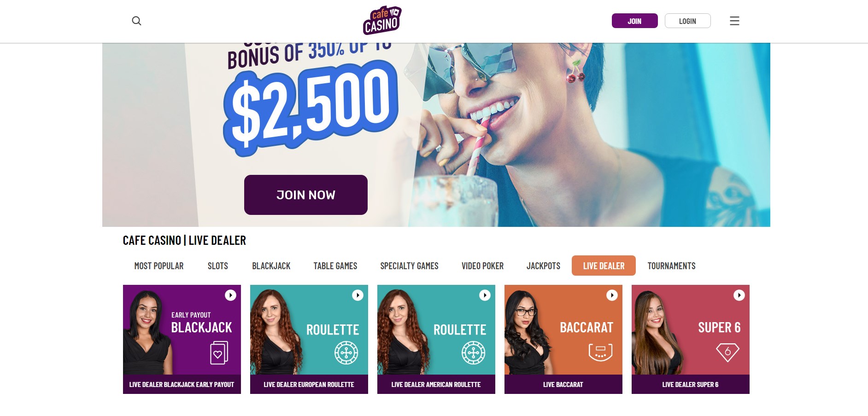
Task: Open the Tournaments category
Action: point(671,266)
